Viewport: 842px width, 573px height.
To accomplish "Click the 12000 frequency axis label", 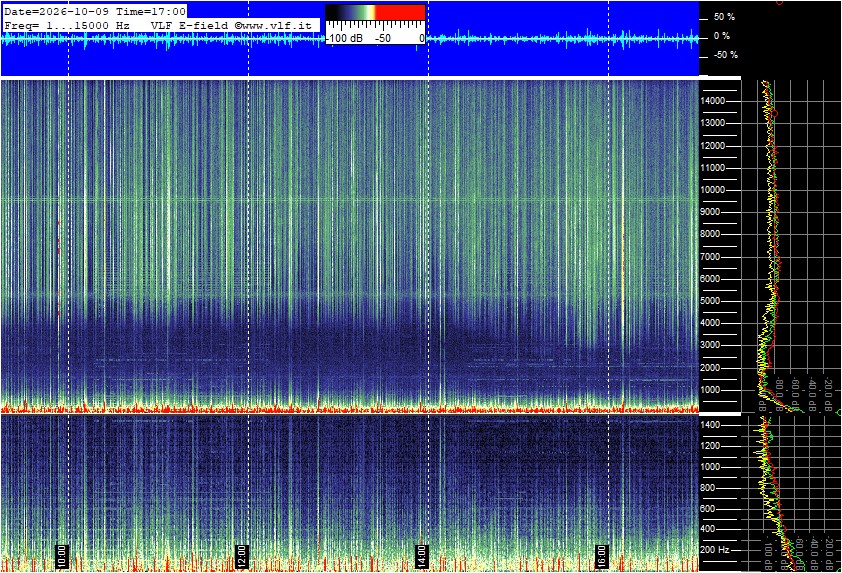I will coord(713,146).
